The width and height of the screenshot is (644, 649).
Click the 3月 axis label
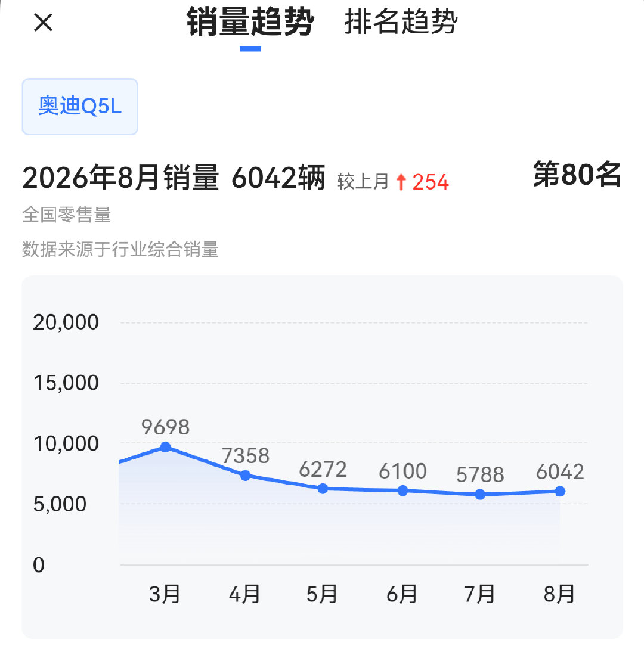point(165,594)
